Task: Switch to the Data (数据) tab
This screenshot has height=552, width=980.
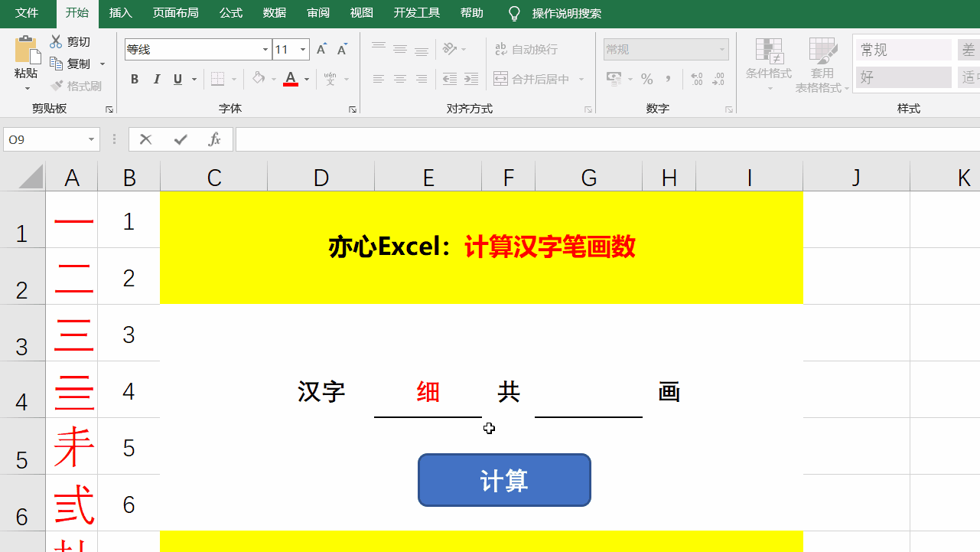Action: [275, 13]
